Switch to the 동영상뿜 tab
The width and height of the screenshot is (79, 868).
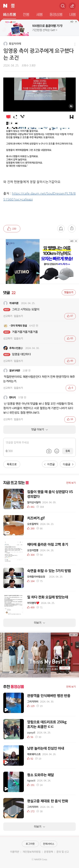point(56,14)
